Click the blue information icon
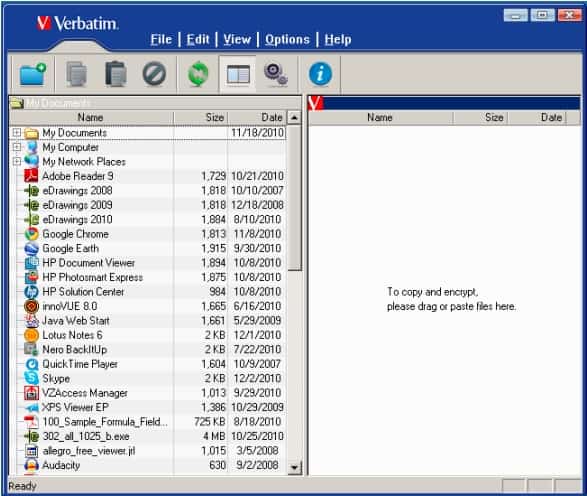 320,74
